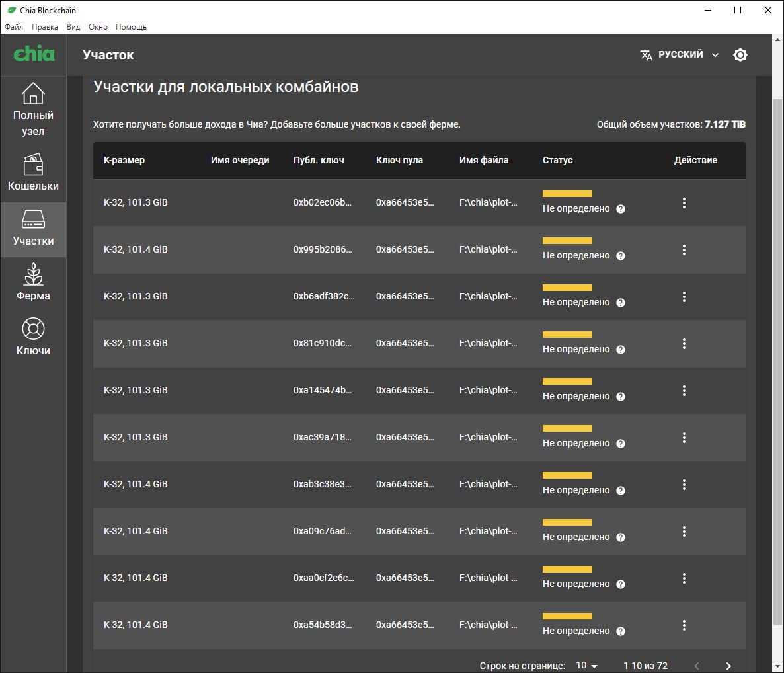Viewport: 784px width, 673px height.
Task: Click status help icon for plot 0xa54b58d3
Action: 621,632
